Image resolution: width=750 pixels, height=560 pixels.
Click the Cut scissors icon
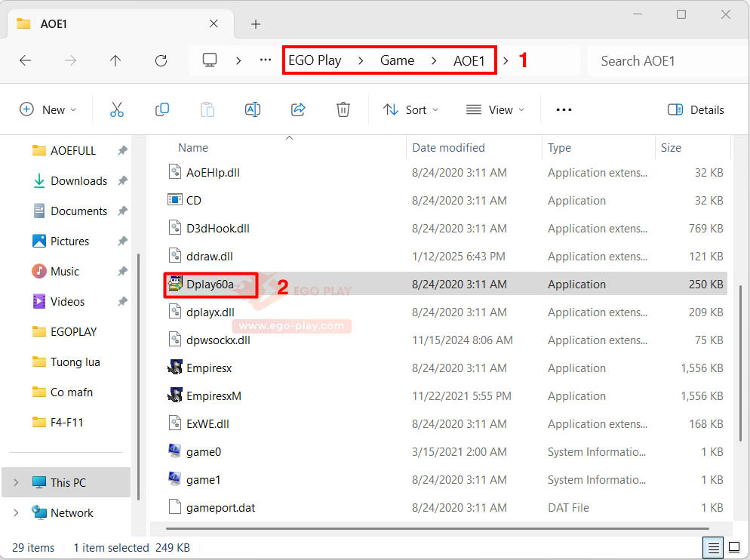click(117, 109)
